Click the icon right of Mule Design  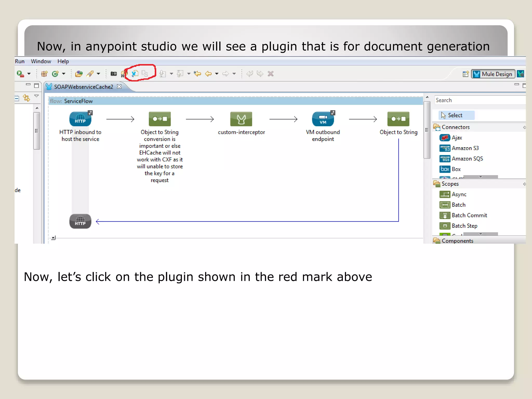521,74
